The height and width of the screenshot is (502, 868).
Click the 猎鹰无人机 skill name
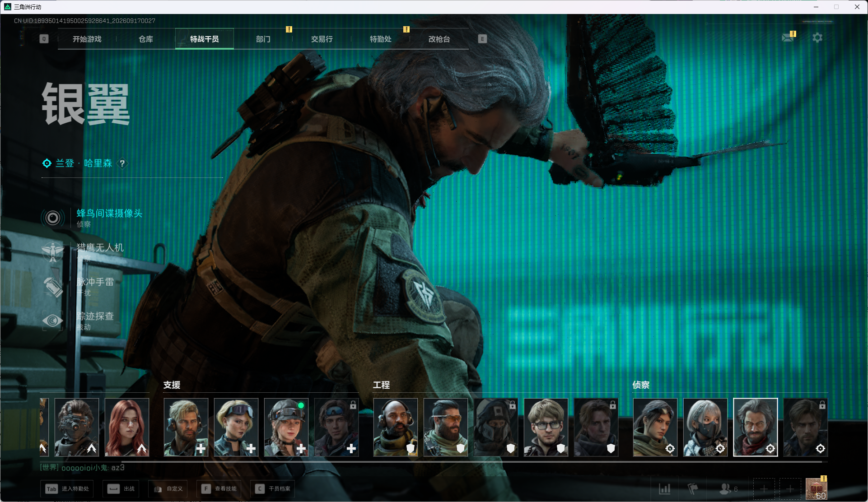100,247
